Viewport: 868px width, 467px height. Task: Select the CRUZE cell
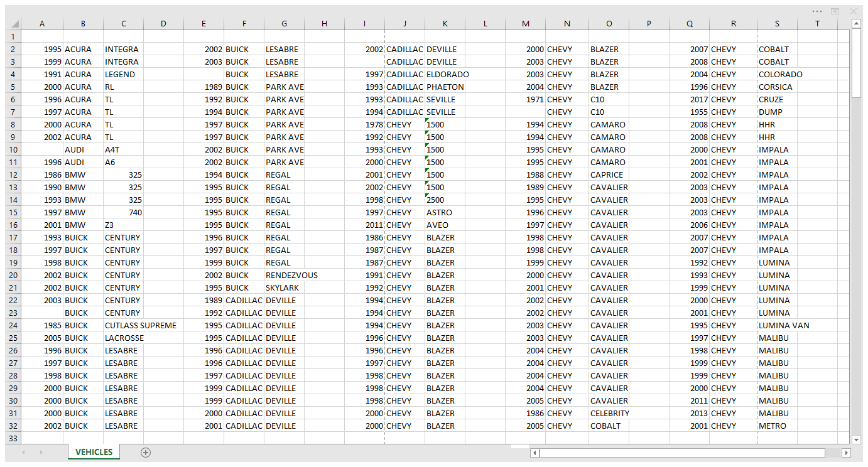click(778, 99)
